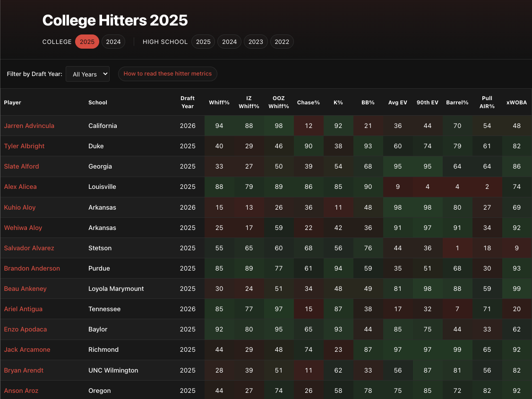The image size is (532, 399).
Task: Click 'How to read these hitter metrics'
Action: coord(167,74)
